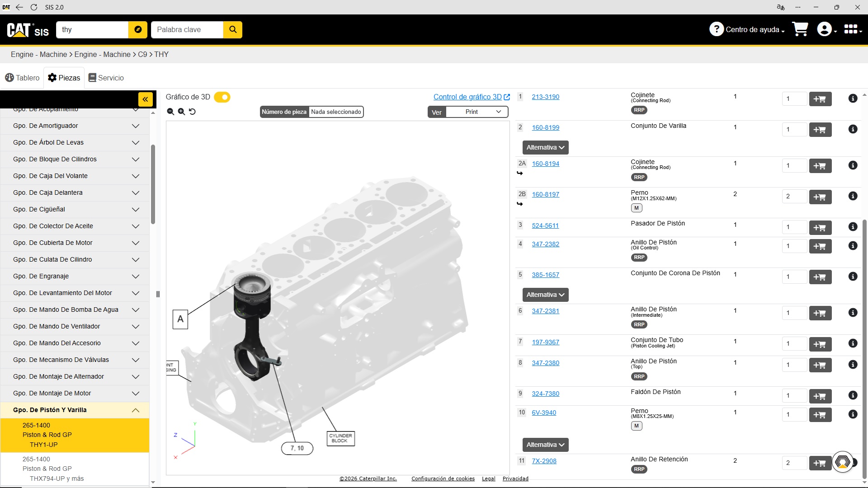This screenshot has width=868, height=488.
Task: Open the Centro de ayuda help menu
Action: click(747, 29)
